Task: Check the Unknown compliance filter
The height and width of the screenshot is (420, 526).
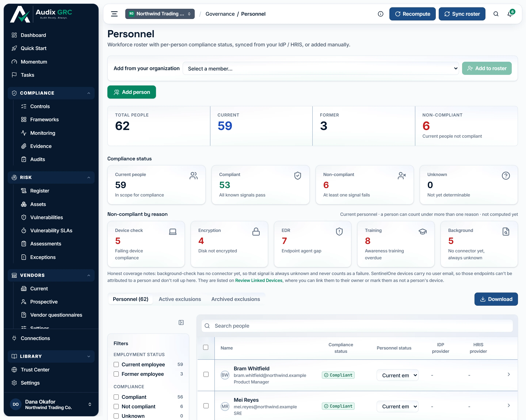Action: 116,416
